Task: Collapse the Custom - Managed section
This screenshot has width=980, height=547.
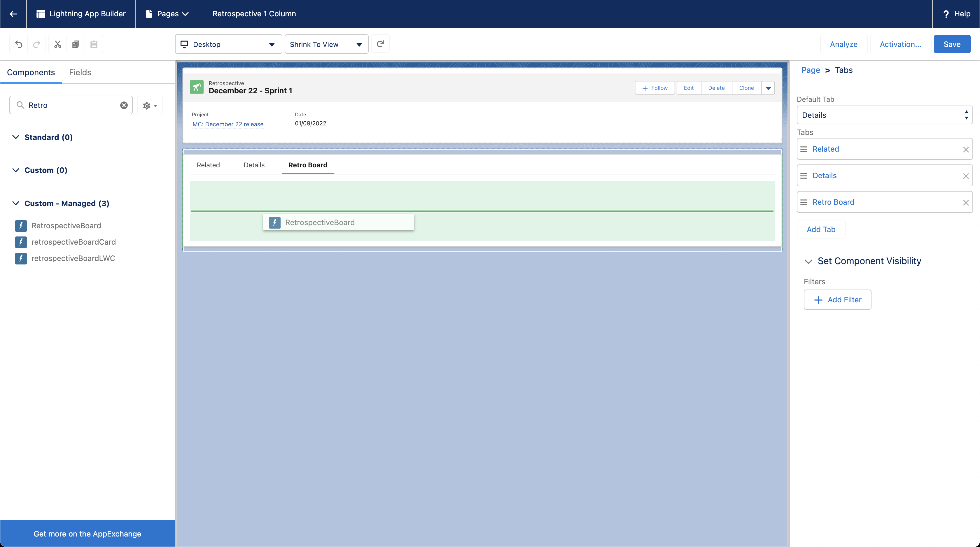Action: click(15, 204)
